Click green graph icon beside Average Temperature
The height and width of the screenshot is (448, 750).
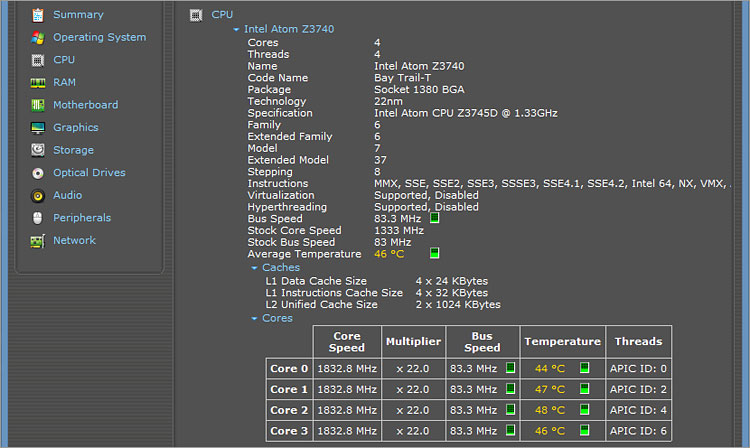[434, 253]
